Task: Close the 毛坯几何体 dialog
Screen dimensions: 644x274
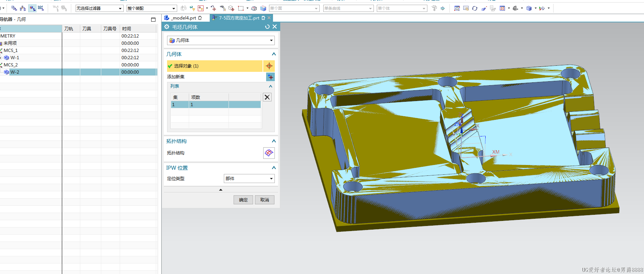Action: tap(275, 27)
